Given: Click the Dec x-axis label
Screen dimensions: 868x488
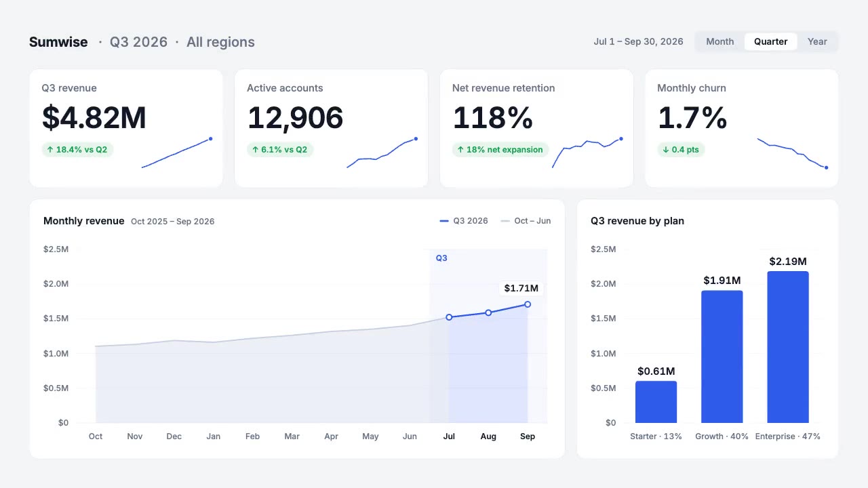Looking at the screenshot, I should click(174, 436).
